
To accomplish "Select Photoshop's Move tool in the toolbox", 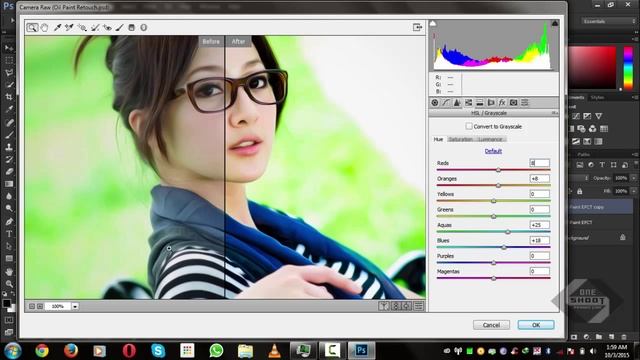I will [x=9, y=48].
